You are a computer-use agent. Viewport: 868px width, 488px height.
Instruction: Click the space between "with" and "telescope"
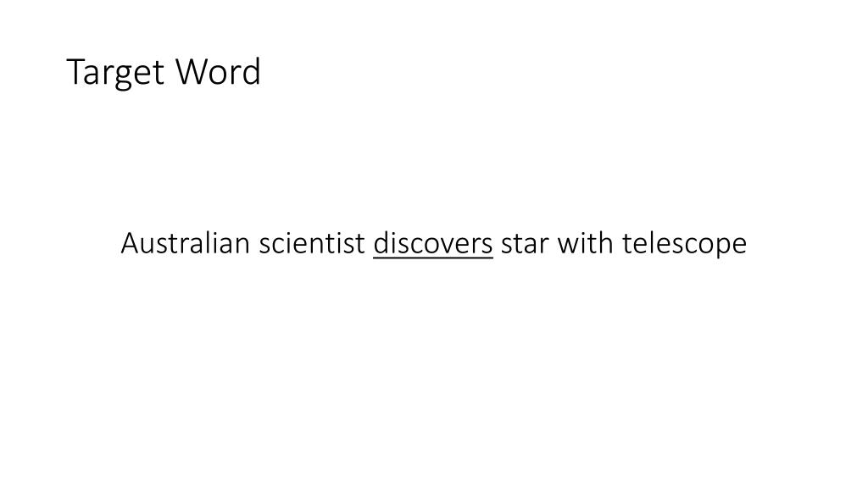point(618,243)
